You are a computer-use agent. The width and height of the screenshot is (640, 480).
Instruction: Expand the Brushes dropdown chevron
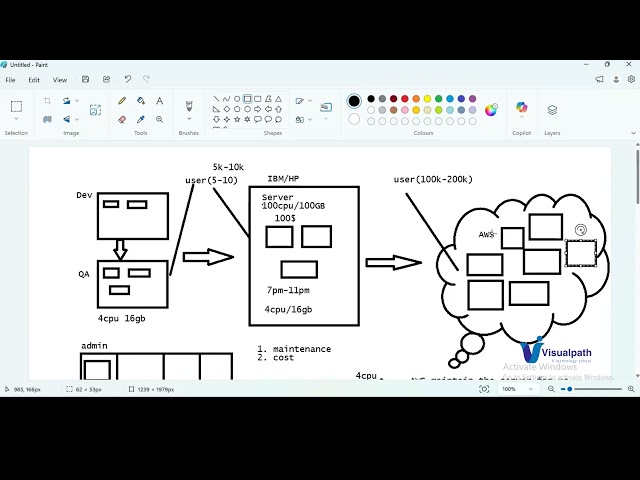189,119
